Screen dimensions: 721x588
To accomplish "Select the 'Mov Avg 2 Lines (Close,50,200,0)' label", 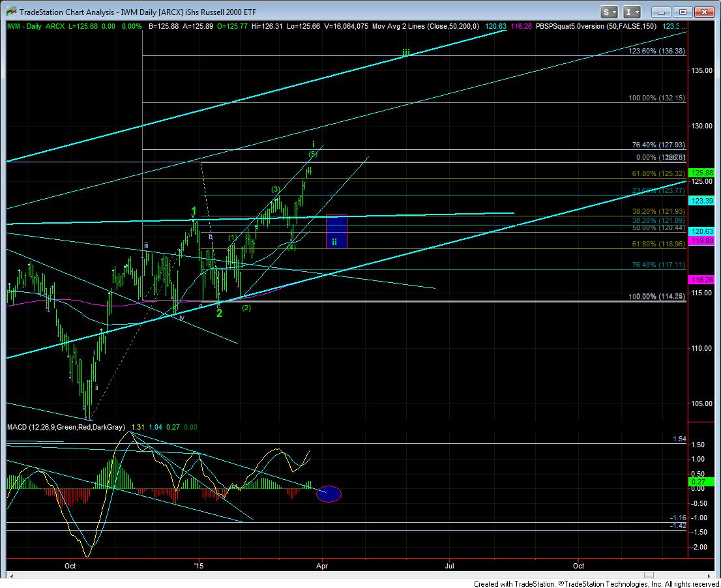I will point(426,26).
